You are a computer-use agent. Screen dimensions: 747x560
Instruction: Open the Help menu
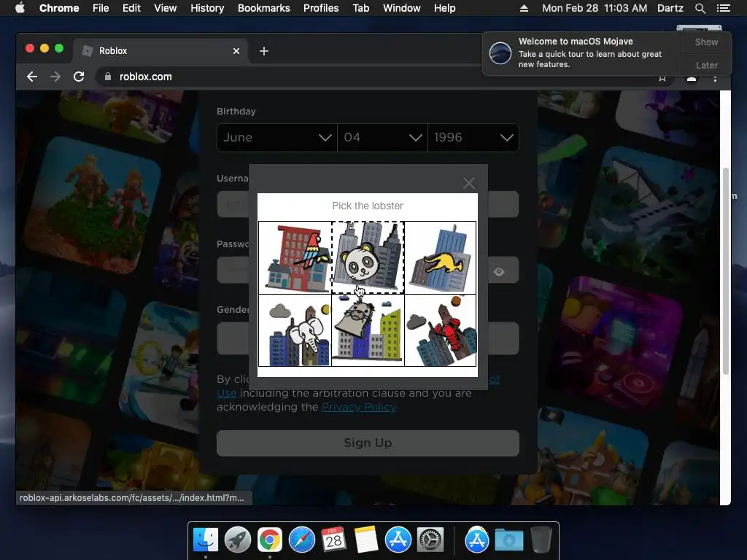pyautogui.click(x=444, y=8)
